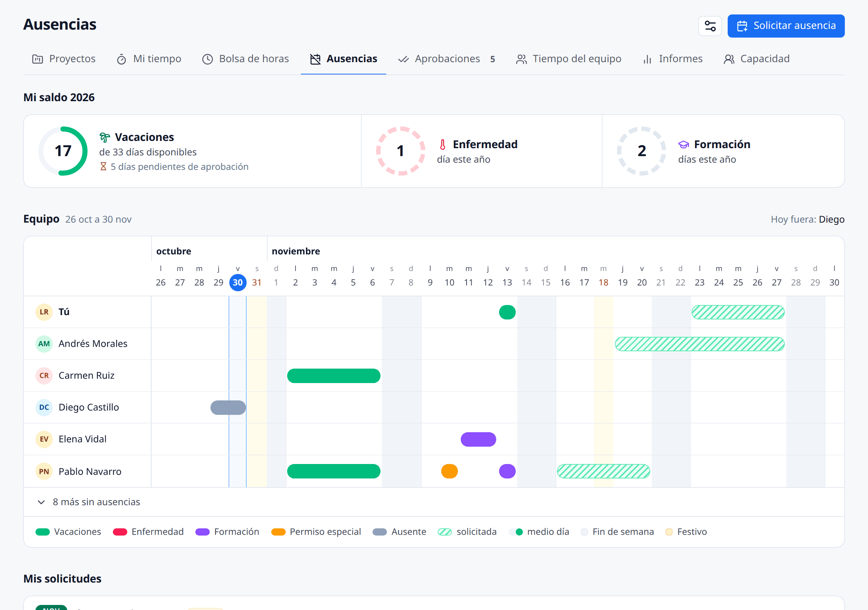Open Carmen Ruiz's vacation bar 2-6 November

(x=333, y=376)
